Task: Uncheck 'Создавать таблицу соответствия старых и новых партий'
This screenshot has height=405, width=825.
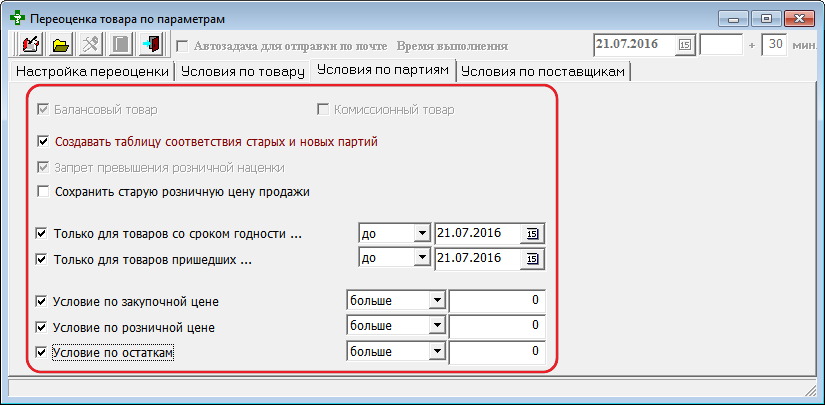Action: pyautogui.click(x=43, y=142)
